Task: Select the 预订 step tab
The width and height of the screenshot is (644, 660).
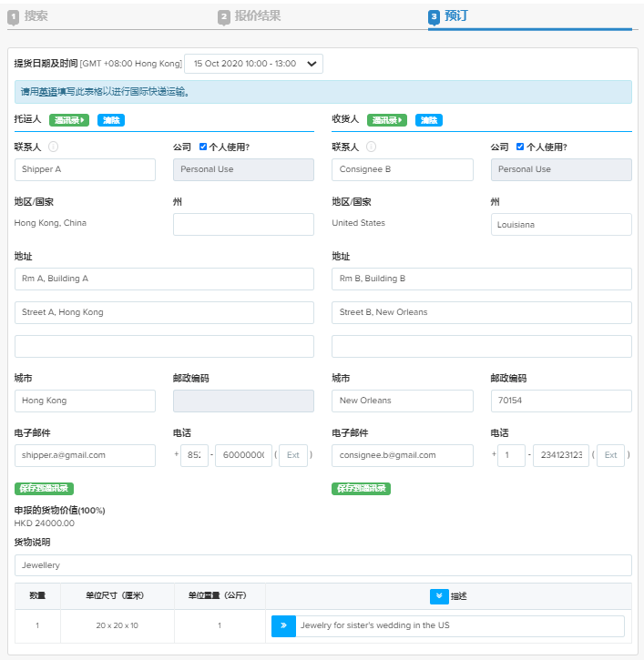Action: coord(448,16)
